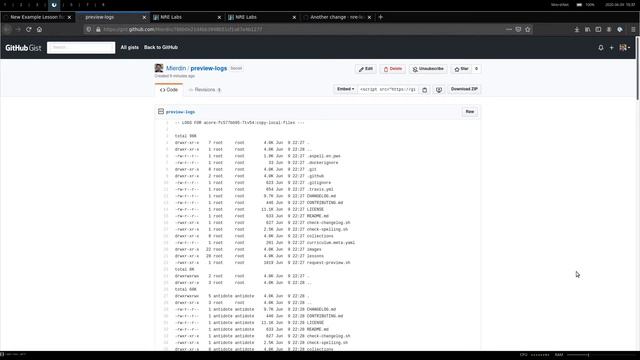Open the page actions ellipsis menu
640x360 pixels.
tap(509, 29)
